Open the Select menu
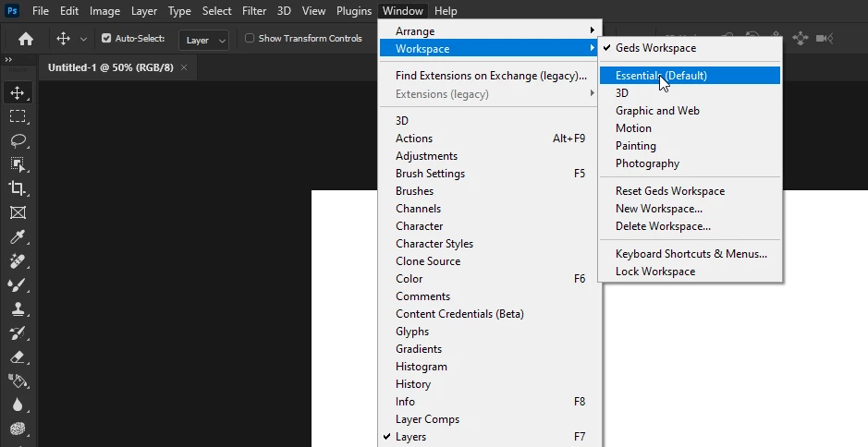Image resolution: width=868 pixels, height=447 pixels. [216, 11]
